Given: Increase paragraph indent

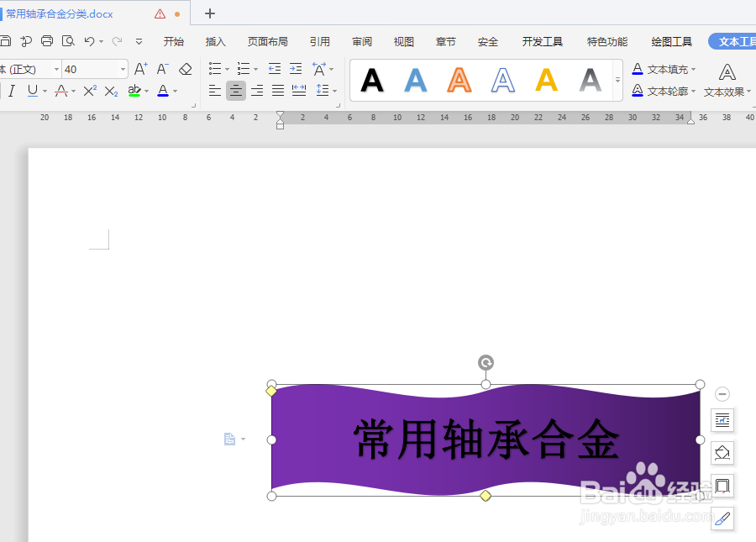Looking at the screenshot, I should tap(296, 69).
